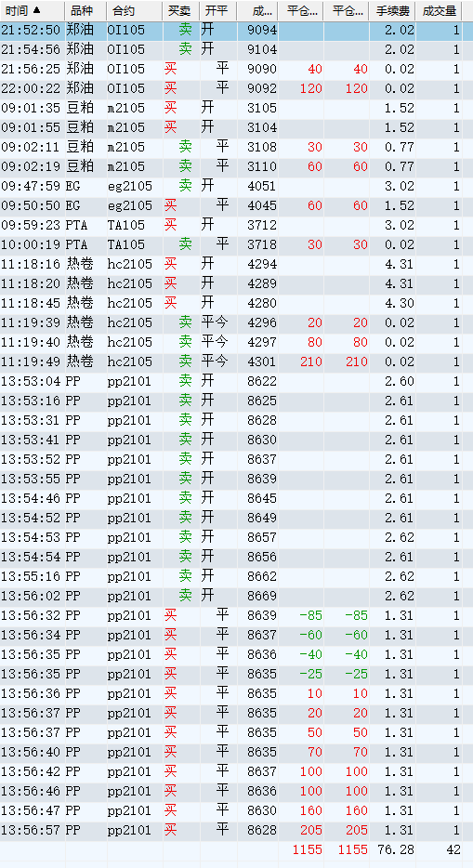
Task: Select the 09:01:35 豆粕 m2105 row
Action: click(231, 108)
